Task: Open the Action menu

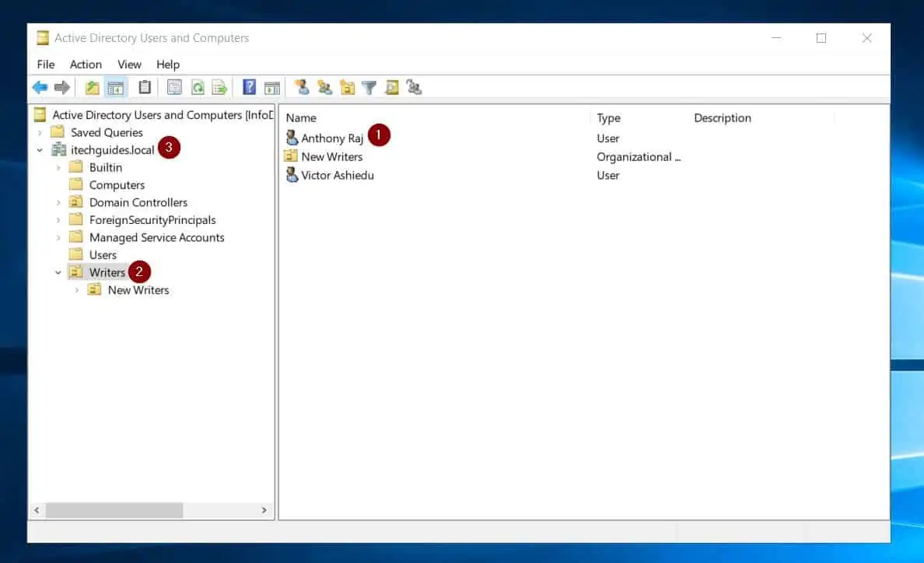Action: tap(86, 65)
